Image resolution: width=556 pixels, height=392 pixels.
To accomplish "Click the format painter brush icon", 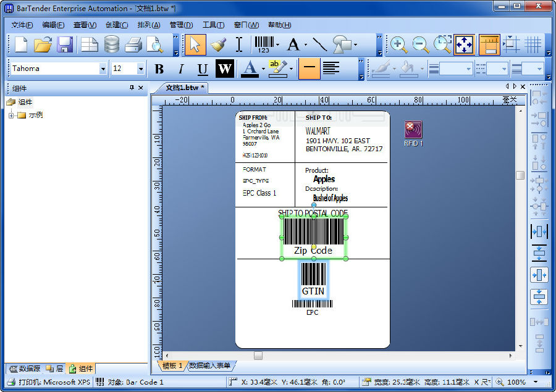I will [218, 44].
